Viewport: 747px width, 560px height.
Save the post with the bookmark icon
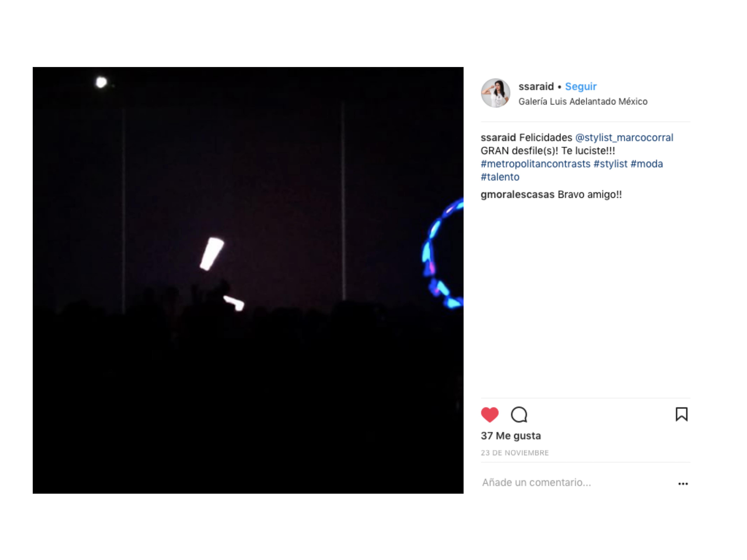[x=682, y=414]
